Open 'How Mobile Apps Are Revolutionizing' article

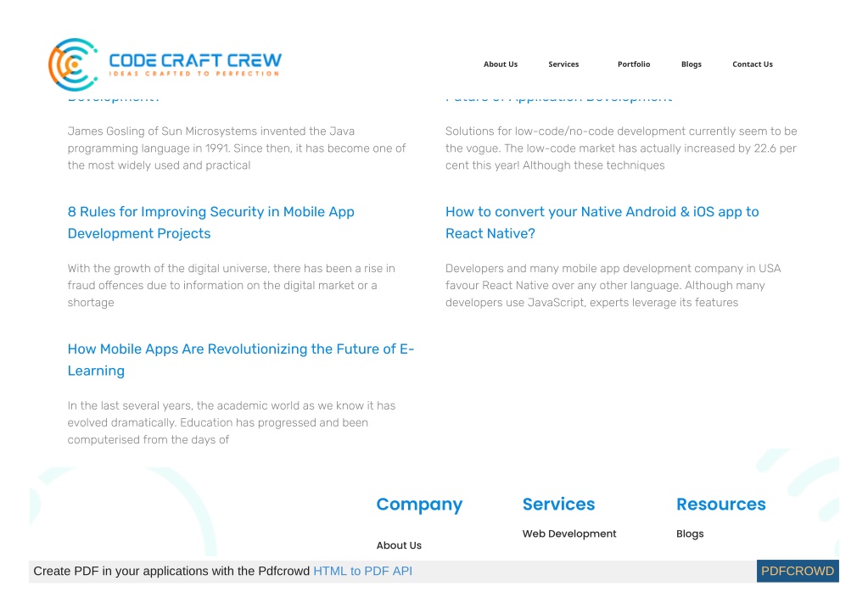[x=241, y=360]
